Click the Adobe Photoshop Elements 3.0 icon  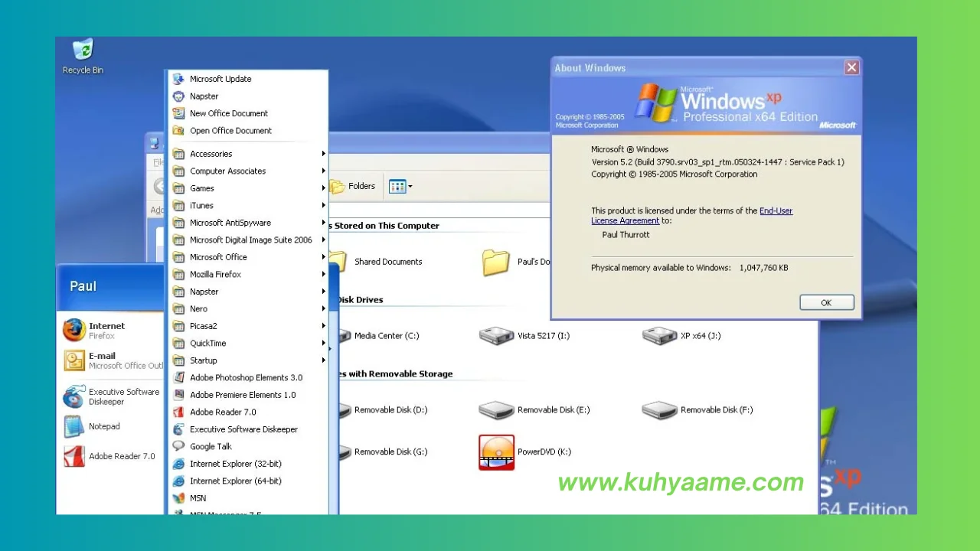click(178, 377)
